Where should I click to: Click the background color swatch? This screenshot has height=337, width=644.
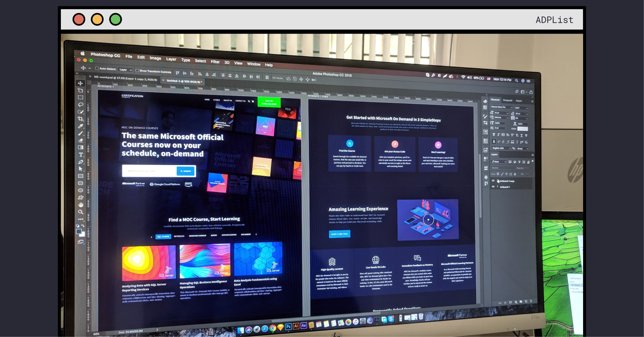point(83,235)
